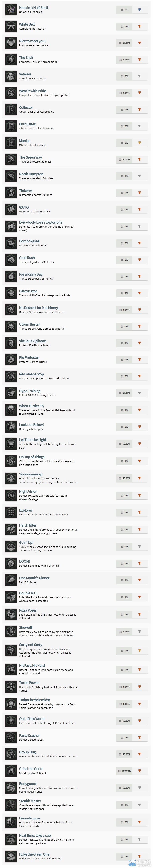This screenshot has width=153, height=868.
Task: Select the Explorer trophy grid icon
Action: 11,512
